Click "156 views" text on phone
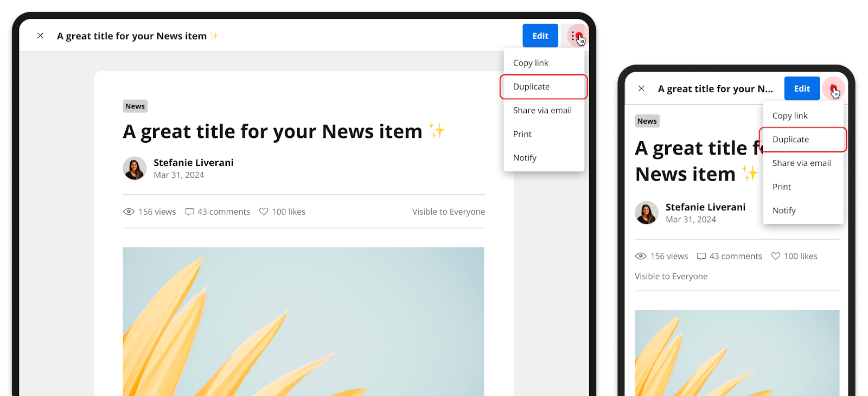Image resolution: width=868 pixels, height=396 pixels. [669, 256]
